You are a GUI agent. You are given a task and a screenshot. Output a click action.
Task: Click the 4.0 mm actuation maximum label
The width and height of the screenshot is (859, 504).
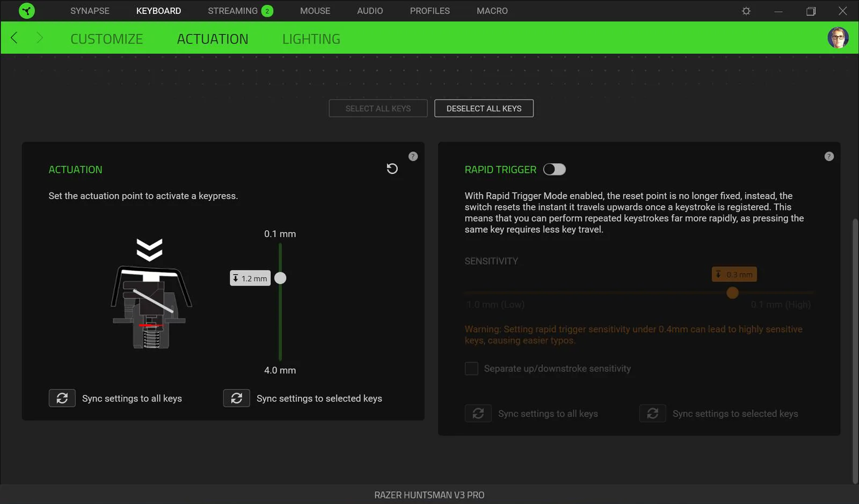tap(280, 370)
